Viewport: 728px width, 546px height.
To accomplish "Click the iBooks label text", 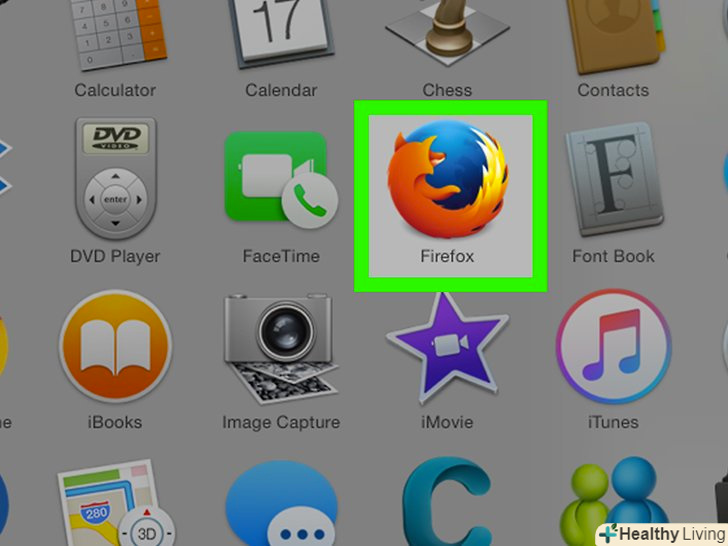I will [115, 422].
